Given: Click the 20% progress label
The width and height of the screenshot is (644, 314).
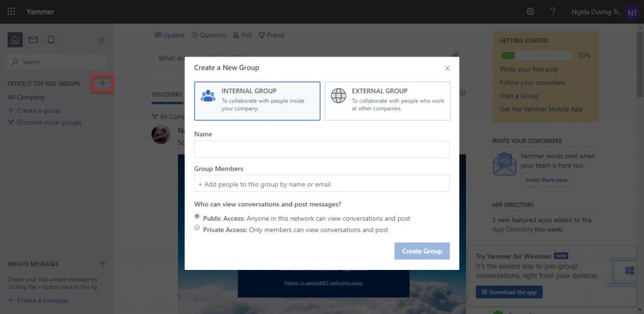Looking at the screenshot, I should [584, 55].
